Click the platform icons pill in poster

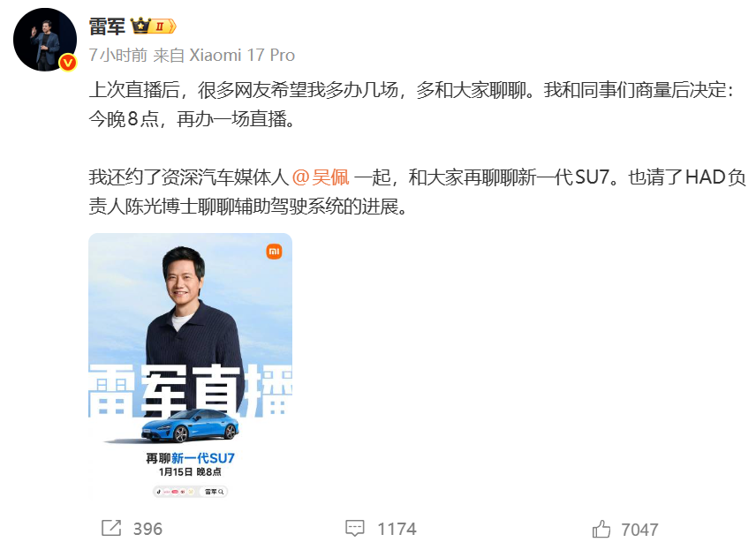(190, 492)
